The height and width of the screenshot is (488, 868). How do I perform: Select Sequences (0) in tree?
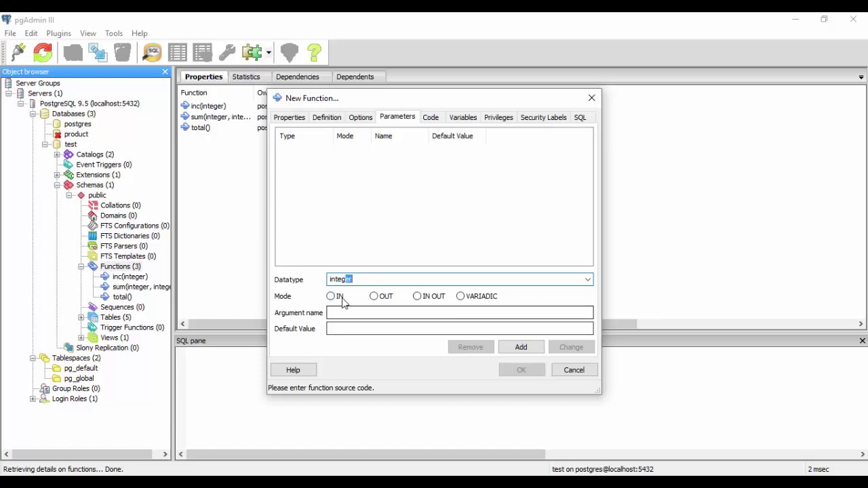122,307
